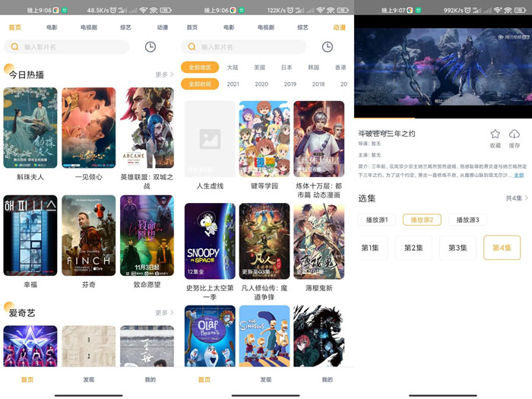Tap the star 收藏 favorite icon
The image size is (532, 399).
tap(495, 134)
